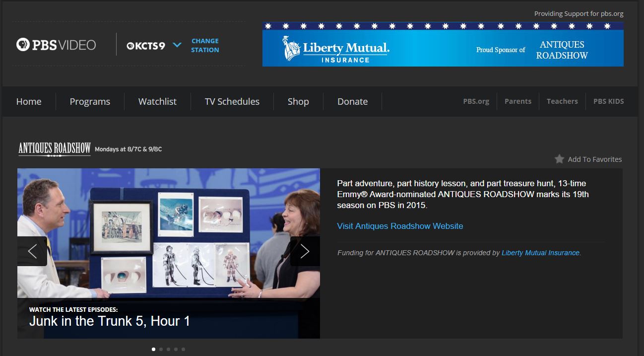Screen dimensions: 644x356
Task: Select the fifth carousel pagination dot
Action: (183, 349)
